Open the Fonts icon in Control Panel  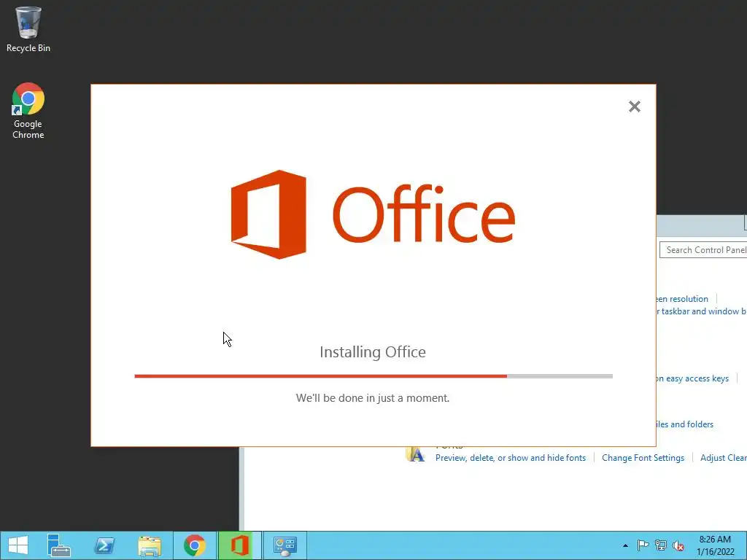point(415,455)
